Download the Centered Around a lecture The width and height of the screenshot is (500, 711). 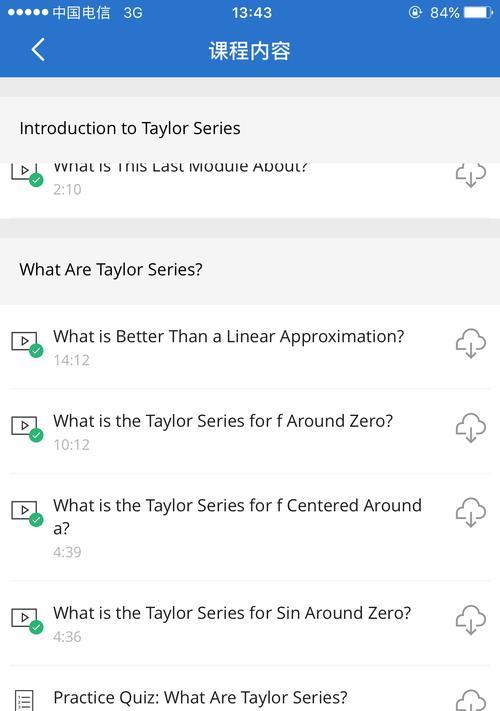coord(471,512)
